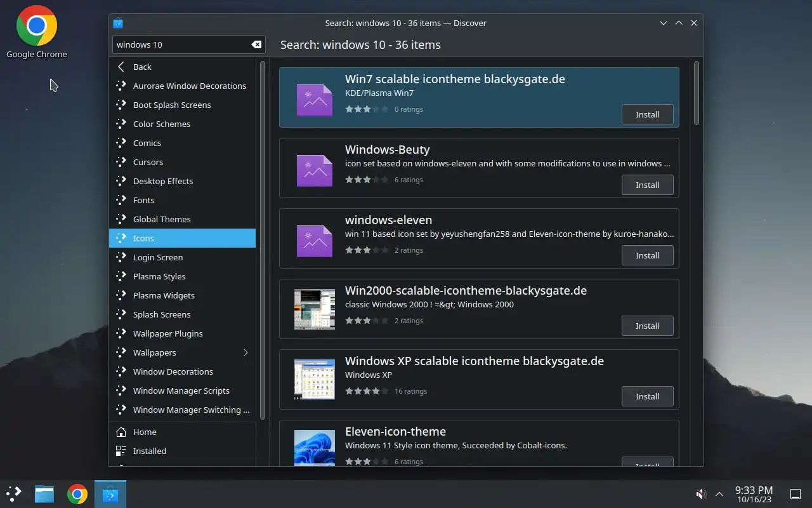Open Wallpaper Plugins category
Image resolution: width=812 pixels, height=508 pixels.
tap(183, 333)
